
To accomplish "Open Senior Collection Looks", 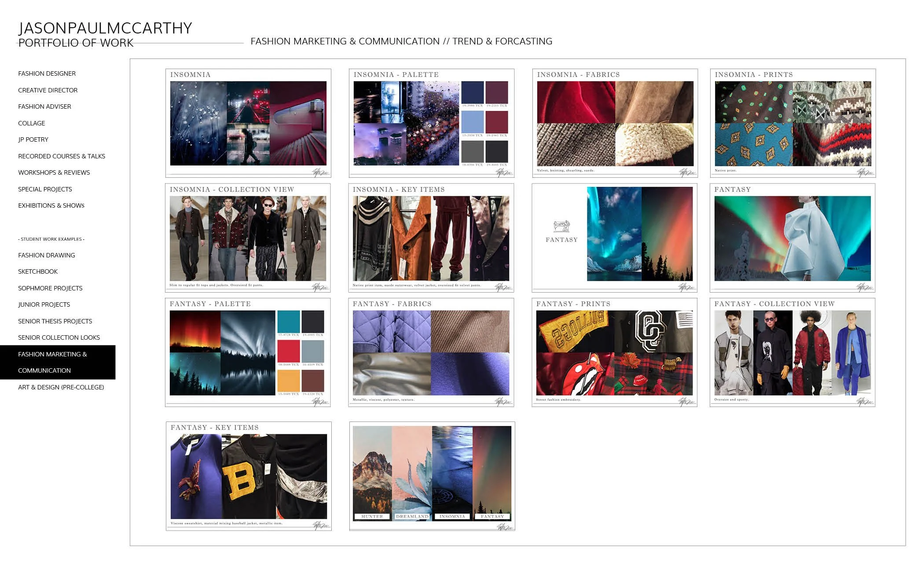I will coord(59,337).
